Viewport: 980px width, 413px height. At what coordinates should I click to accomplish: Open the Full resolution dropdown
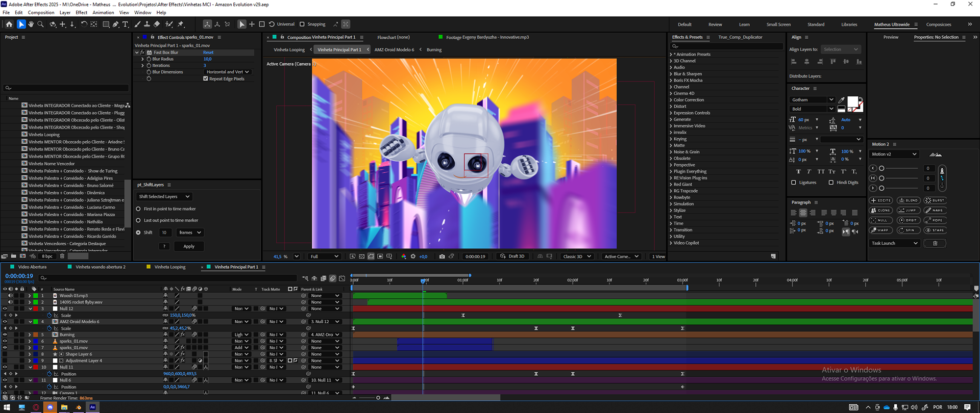[x=324, y=256]
